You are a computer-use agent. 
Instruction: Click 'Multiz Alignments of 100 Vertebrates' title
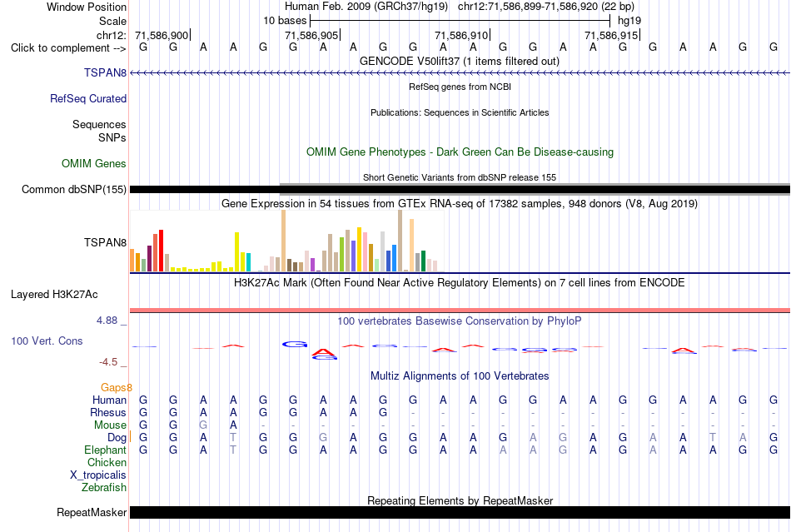tap(460, 375)
